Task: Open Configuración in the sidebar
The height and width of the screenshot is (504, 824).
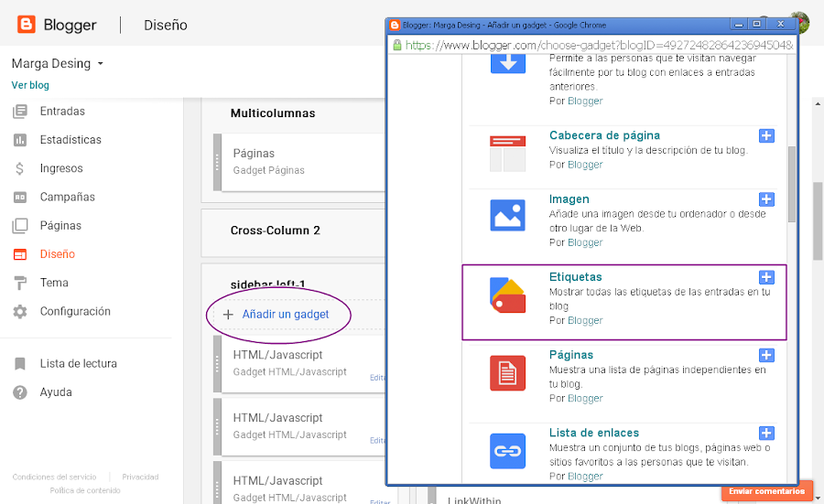Action: [75, 311]
